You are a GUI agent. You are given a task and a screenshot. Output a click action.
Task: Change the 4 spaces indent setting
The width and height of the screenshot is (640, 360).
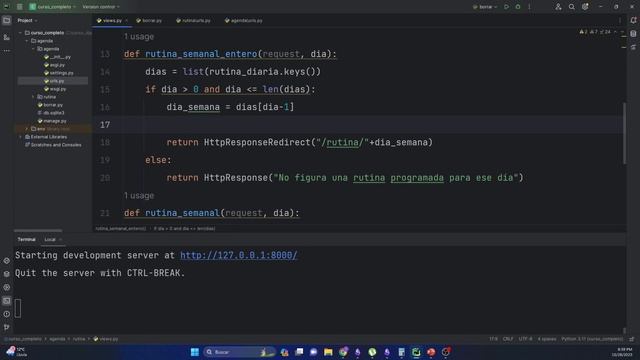(547, 339)
